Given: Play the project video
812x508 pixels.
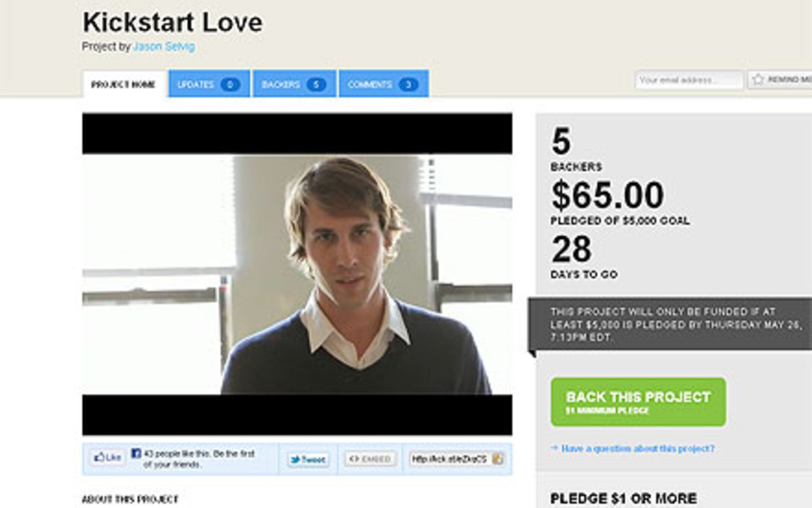Looking at the screenshot, I should [297, 274].
